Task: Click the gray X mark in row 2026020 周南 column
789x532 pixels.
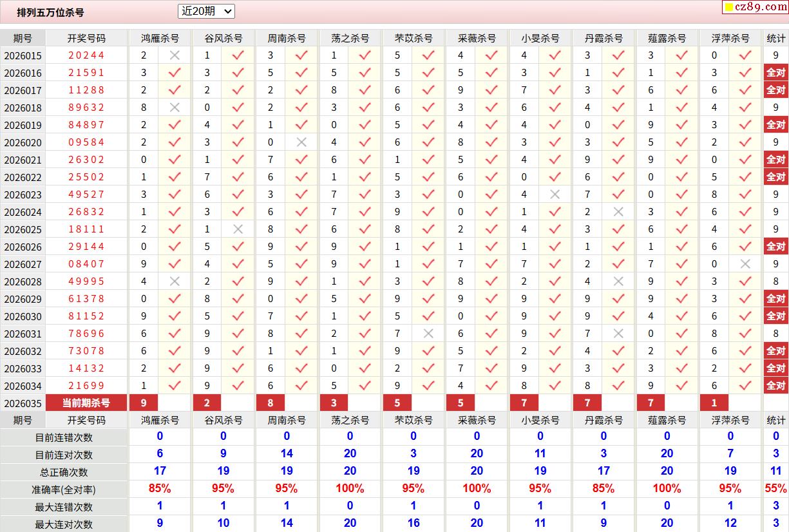Action: [301, 142]
